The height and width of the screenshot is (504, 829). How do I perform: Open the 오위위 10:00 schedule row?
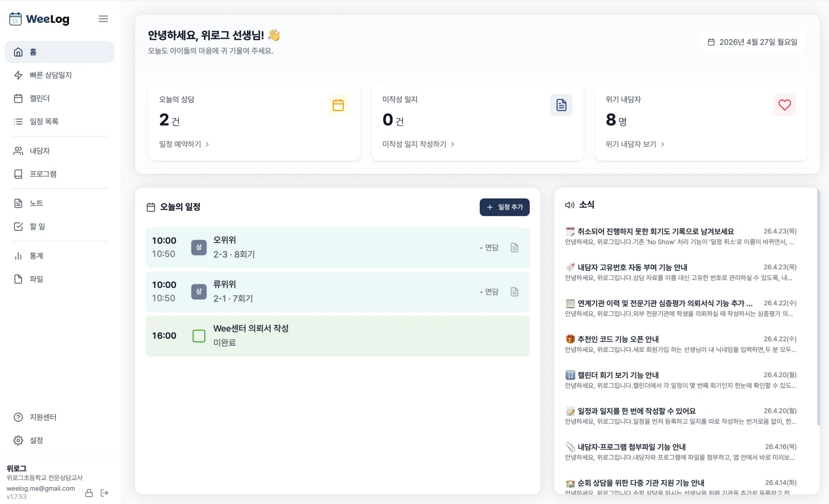click(338, 248)
